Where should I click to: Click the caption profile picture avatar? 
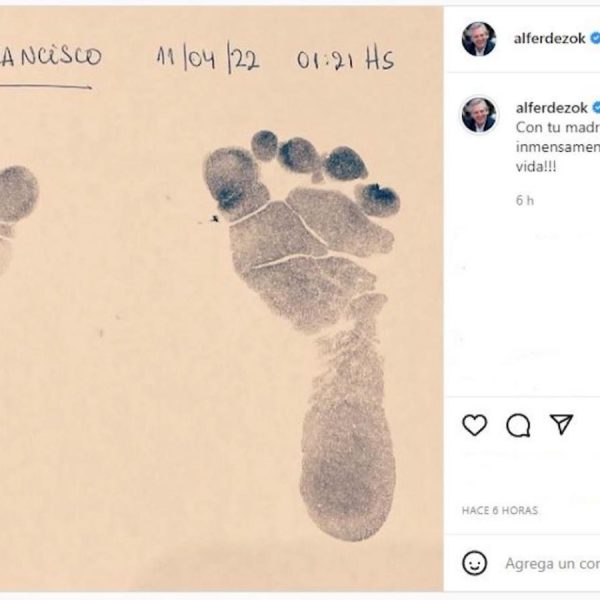pyautogui.click(x=479, y=114)
